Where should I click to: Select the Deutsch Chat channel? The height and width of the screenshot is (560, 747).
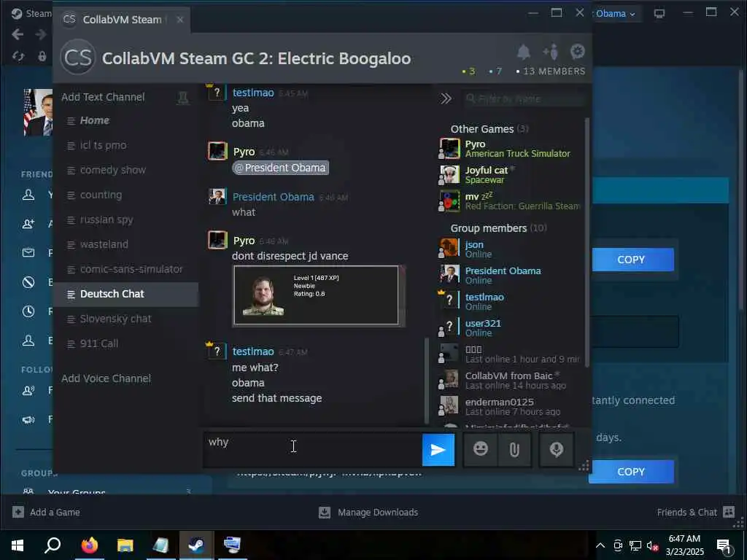point(126,294)
